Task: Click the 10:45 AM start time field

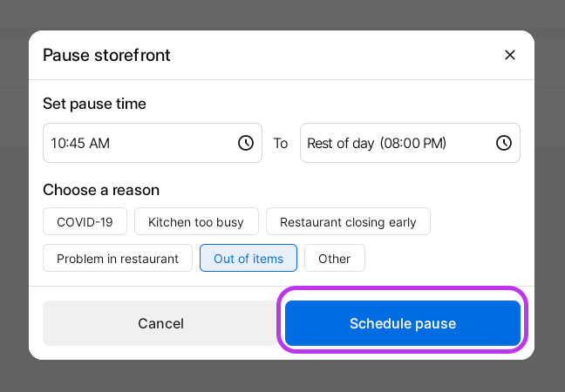Action: tap(140, 143)
